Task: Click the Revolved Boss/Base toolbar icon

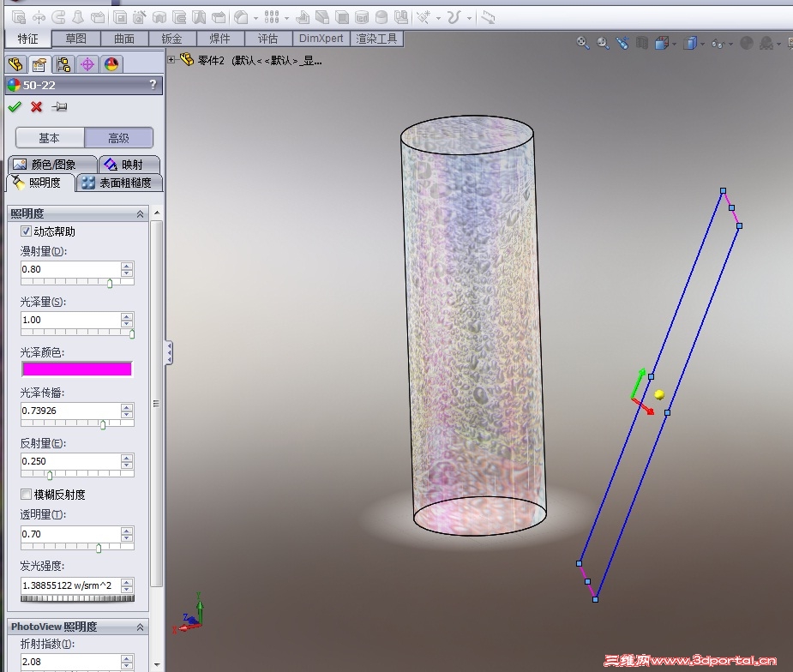Action: coord(39,18)
